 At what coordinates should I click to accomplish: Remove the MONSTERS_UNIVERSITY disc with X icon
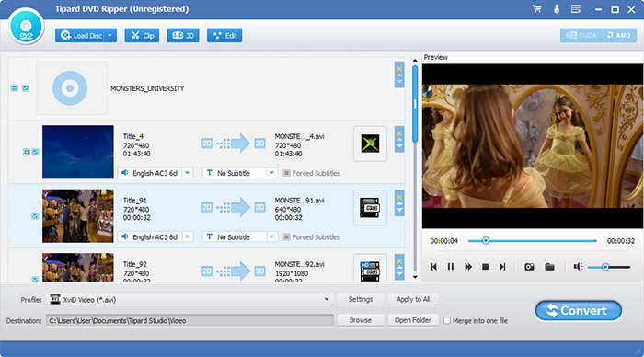(x=399, y=69)
